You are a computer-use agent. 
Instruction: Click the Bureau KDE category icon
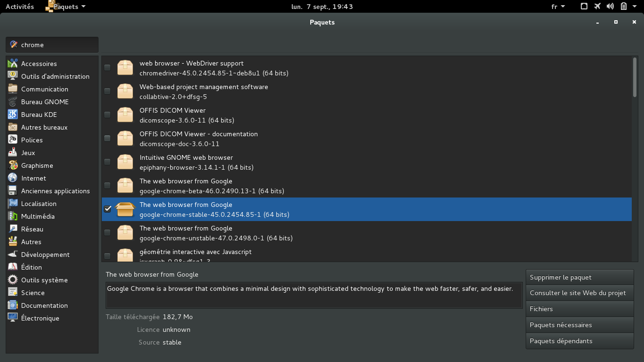tap(13, 115)
